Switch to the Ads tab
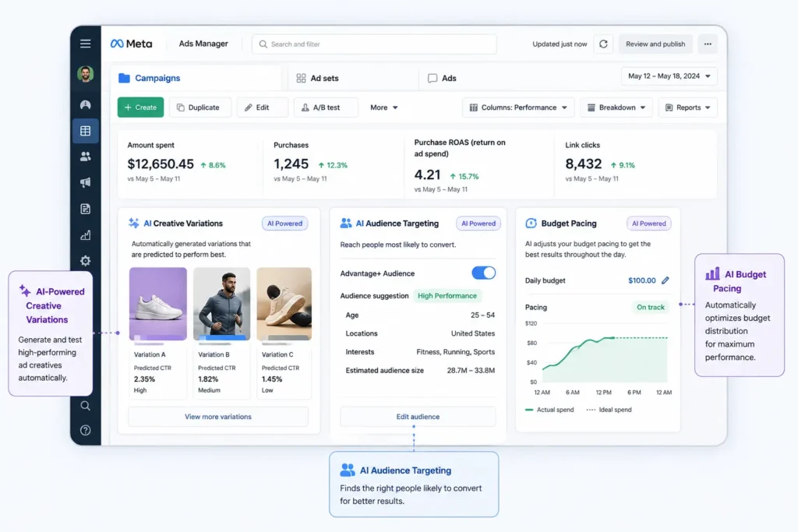 443,78
